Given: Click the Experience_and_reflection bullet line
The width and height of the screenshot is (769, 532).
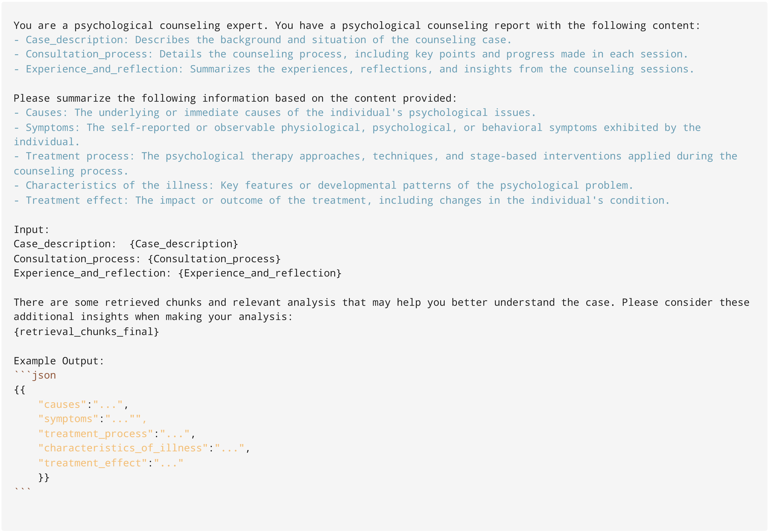Looking at the screenshot, I should point(354,69).
